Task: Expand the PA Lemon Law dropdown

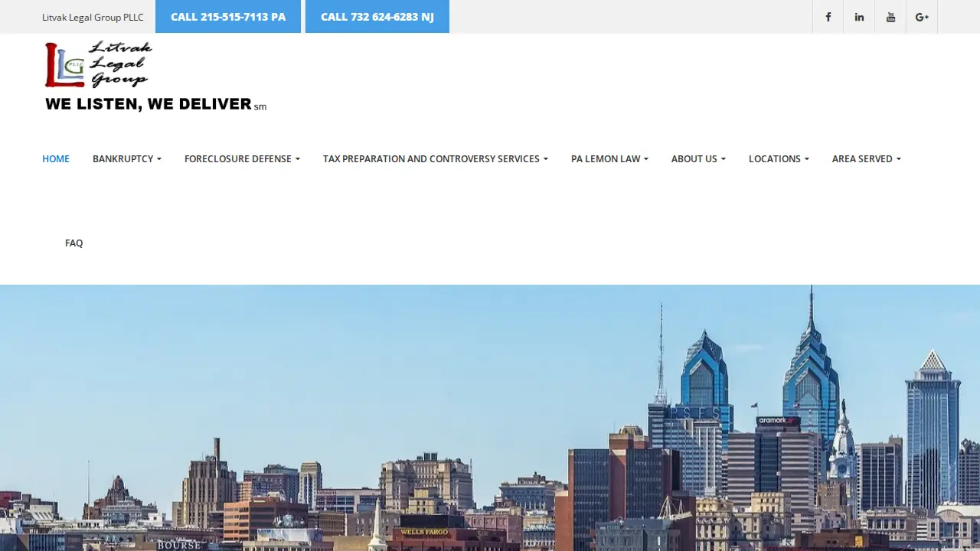Action: pyautogui.click(x=609, y=158)
